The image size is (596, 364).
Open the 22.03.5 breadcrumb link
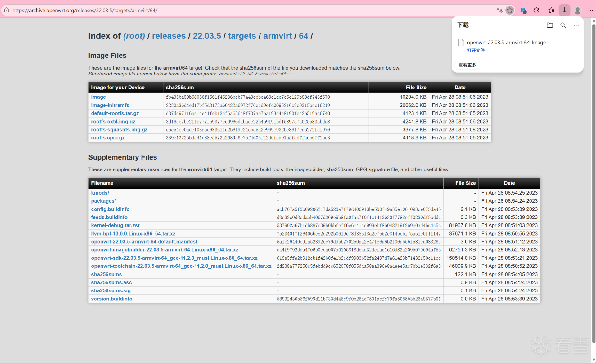207,36
